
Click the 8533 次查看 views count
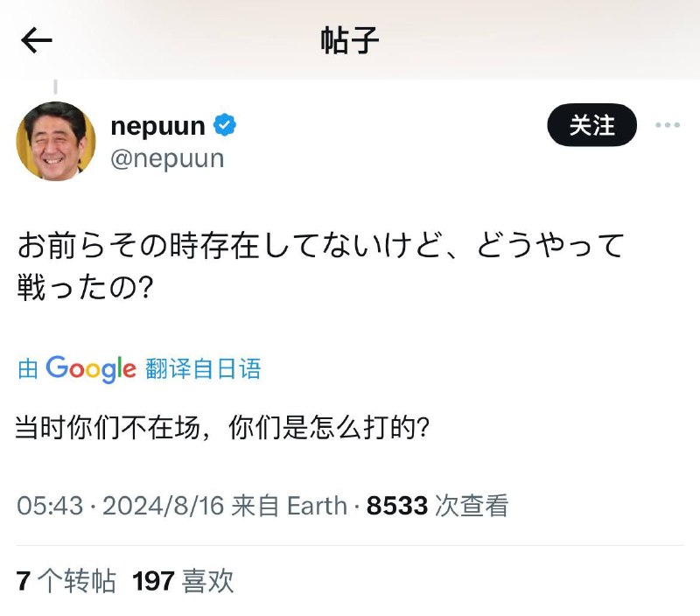[x=437, y=505]
